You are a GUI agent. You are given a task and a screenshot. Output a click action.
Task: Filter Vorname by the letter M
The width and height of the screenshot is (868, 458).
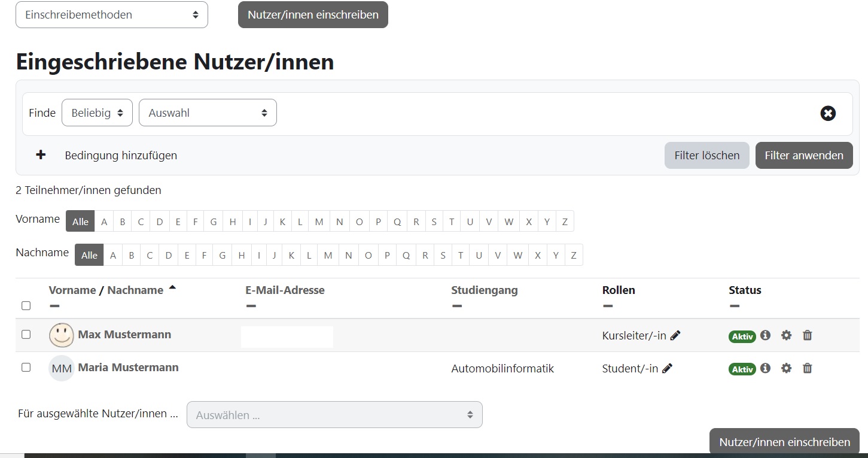[319, 221]
